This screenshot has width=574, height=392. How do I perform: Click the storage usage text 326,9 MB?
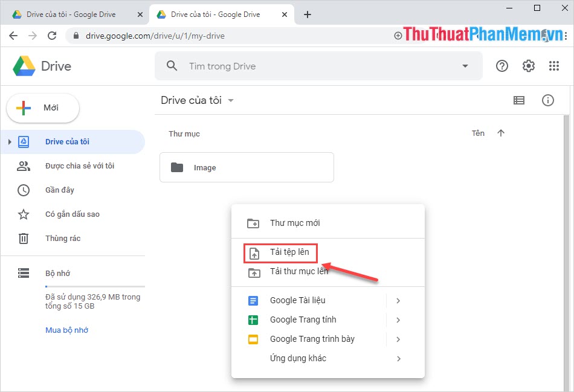(92, 301)
